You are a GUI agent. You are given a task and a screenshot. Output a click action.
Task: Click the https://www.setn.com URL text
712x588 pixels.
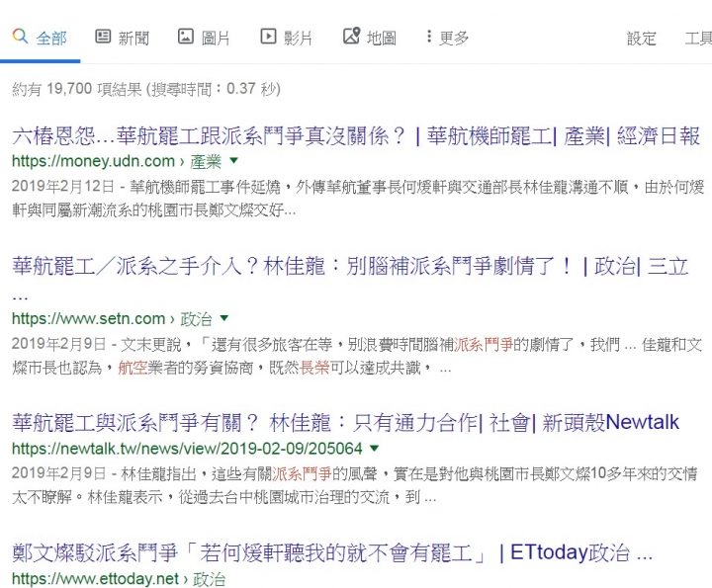[x=89, y=319]
